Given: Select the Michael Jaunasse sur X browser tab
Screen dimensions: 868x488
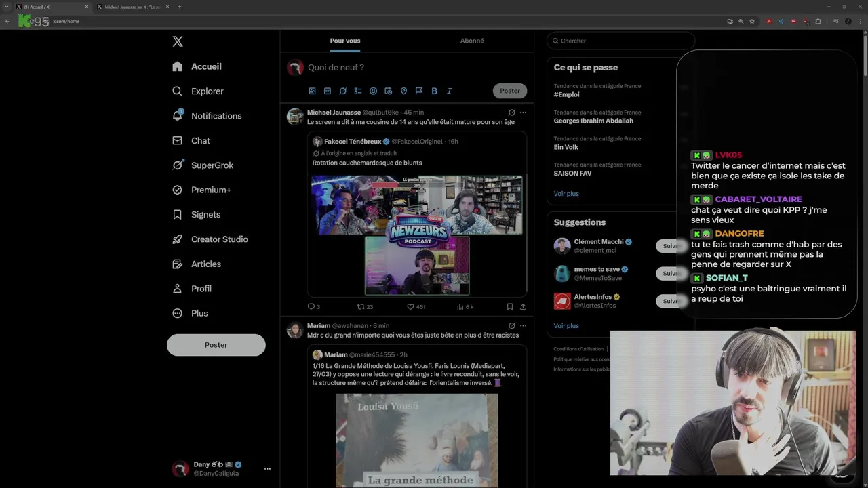Looking at the screenshot, I should (x=133, y=7).
